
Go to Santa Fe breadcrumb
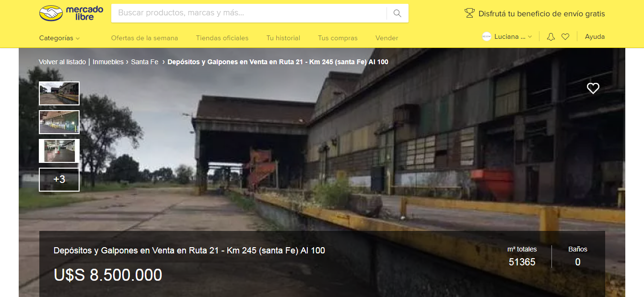coord(144,62)
